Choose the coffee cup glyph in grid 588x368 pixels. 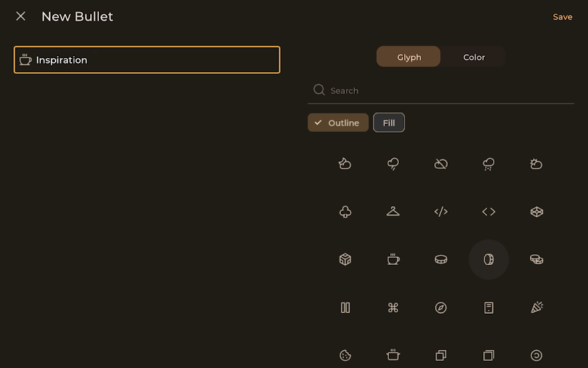tap(393, 260)
